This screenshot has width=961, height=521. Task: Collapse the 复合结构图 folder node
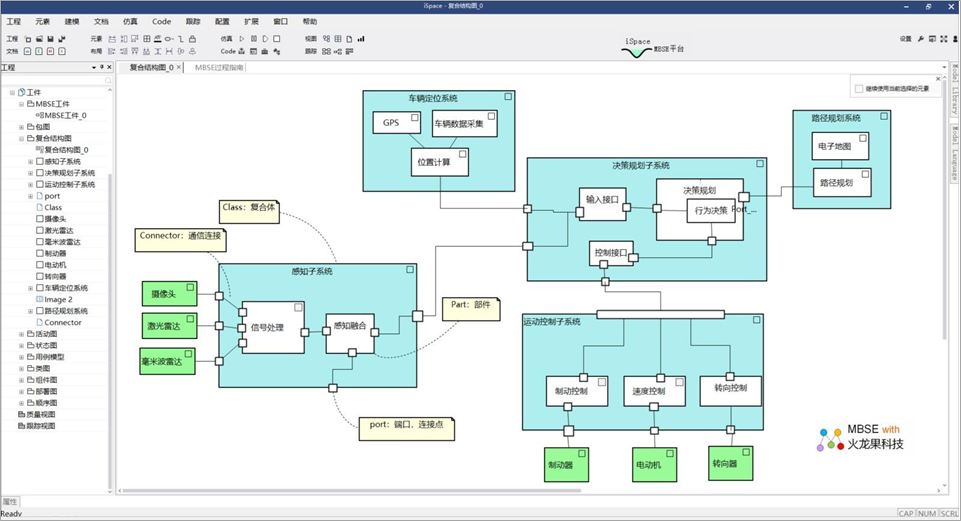[x=21, y=138]
